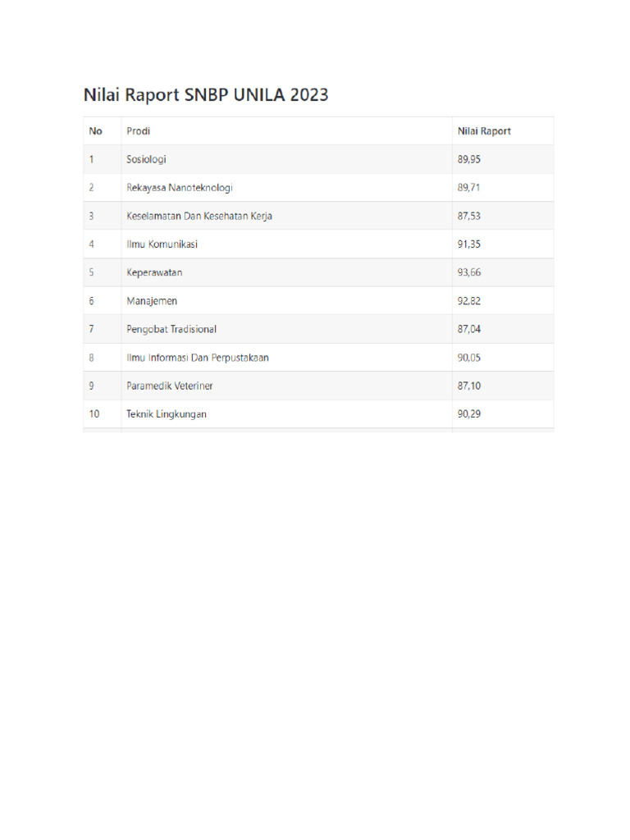Click the Paramedik Veteriner entry
The image size is (630, 840).
(170, 386)
